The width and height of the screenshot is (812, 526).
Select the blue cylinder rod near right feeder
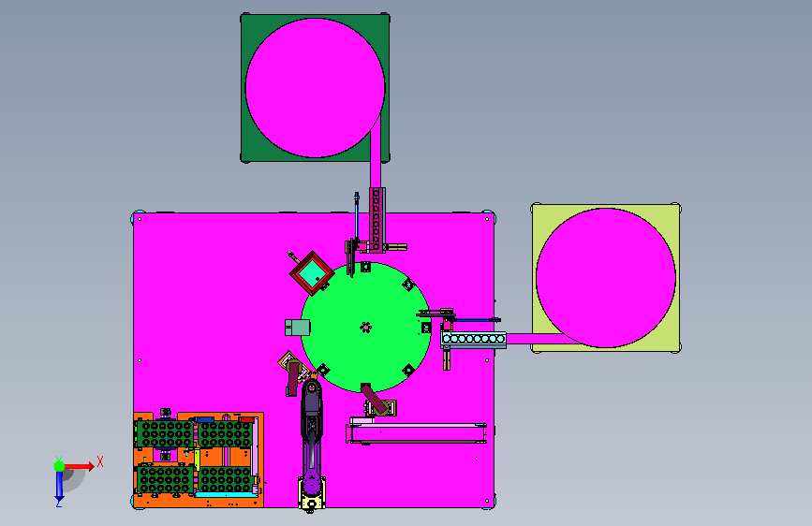point(476,320)
